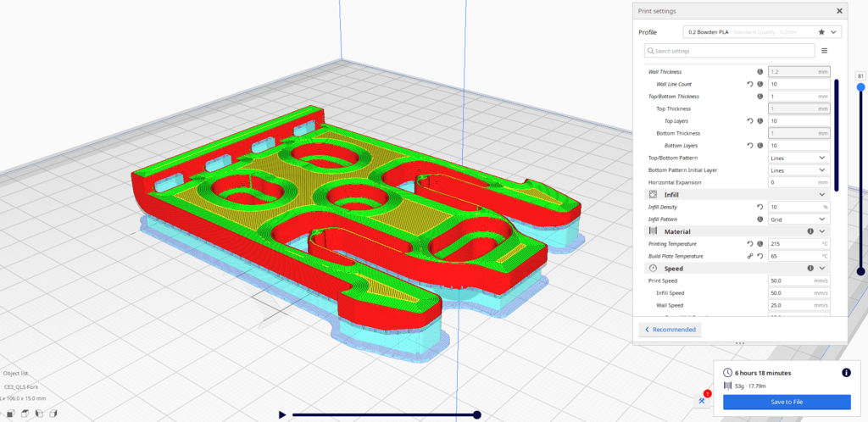Reset the Build Plate Temperature value

(x=760, y=256)
